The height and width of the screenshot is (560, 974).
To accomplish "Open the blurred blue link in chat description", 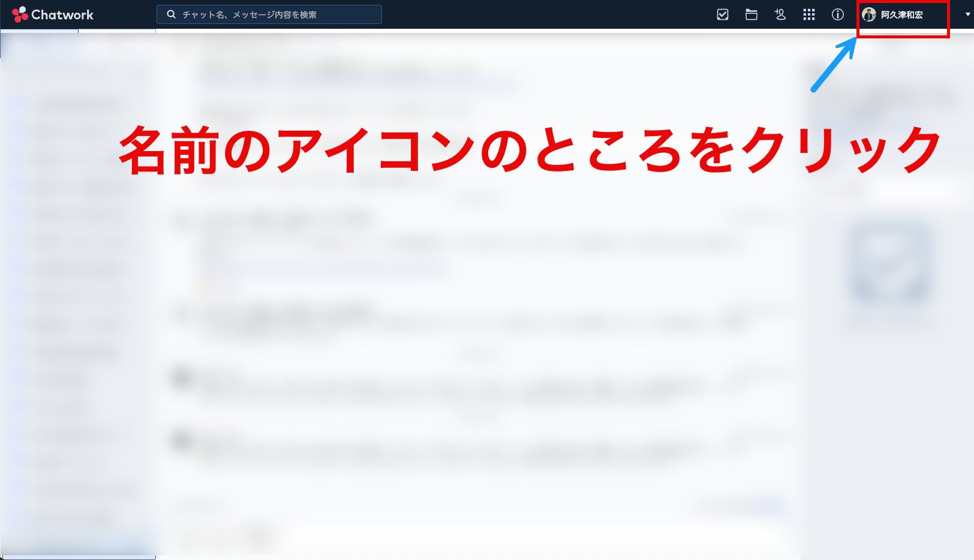I will [x=360, y=84].
